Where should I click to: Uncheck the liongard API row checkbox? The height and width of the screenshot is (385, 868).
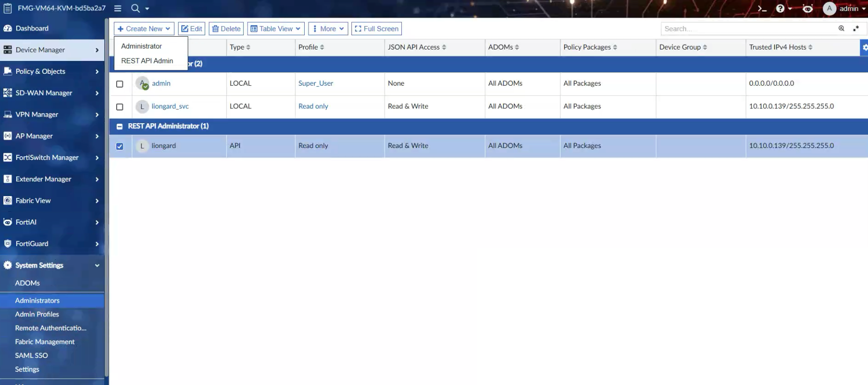pyautogui.click(x=120, y=147)
